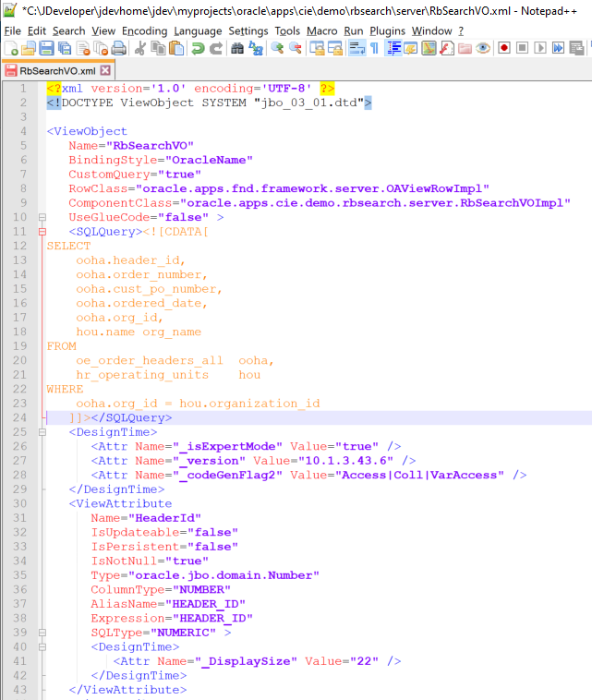Click the Stop Recording macro icon
592x700 pixels.
(522, 48)
